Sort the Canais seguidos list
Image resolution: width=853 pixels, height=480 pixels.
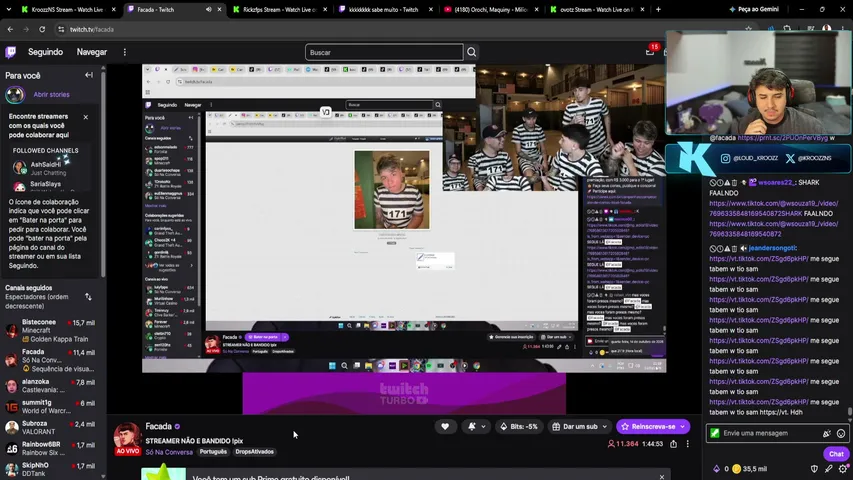click(x=89, y=297)
